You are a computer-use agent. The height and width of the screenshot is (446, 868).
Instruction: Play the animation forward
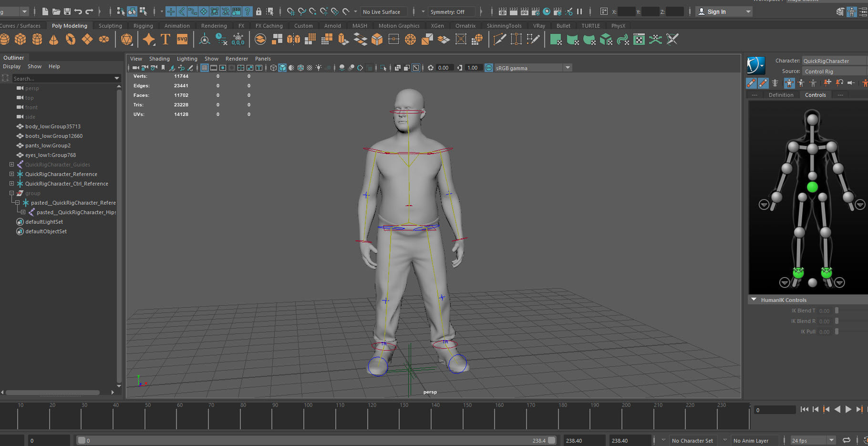point(848,409)
